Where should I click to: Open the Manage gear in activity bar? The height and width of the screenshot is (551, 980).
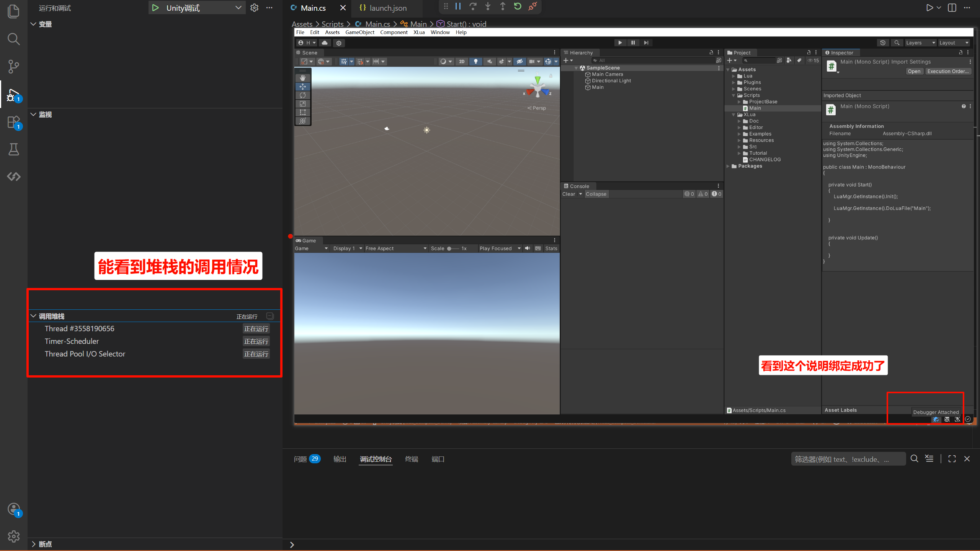pyautogui.click(x=13, y=536)
